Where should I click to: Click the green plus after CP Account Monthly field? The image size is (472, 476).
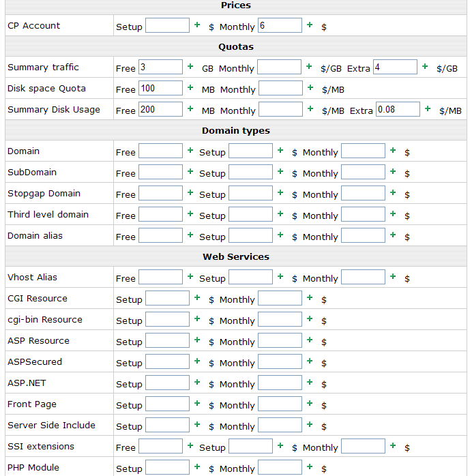coord(310,25)
